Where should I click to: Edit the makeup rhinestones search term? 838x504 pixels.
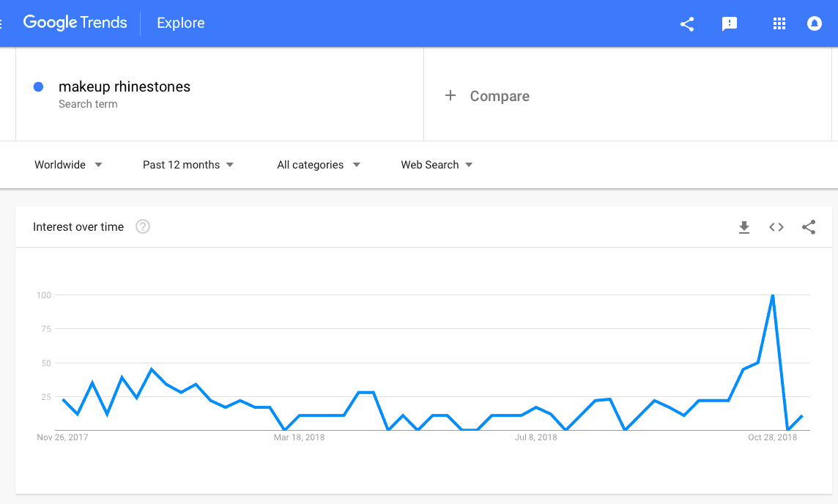124,86
